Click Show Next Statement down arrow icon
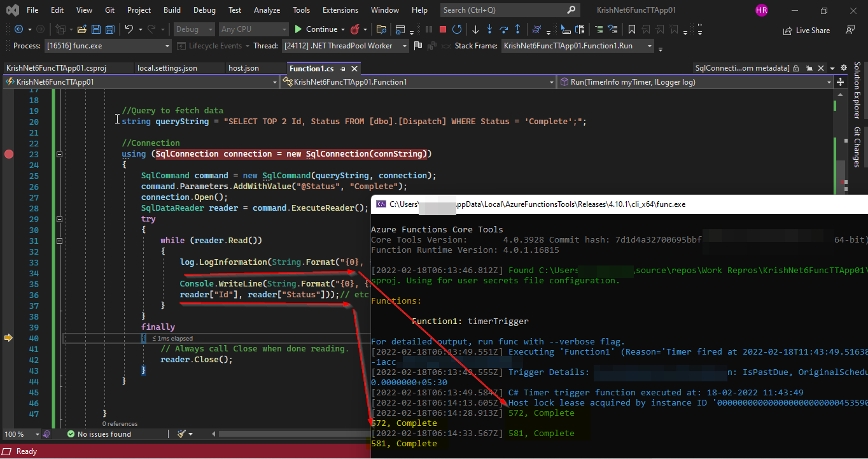Viewport: 868px width, 459px height. point(475,29)
